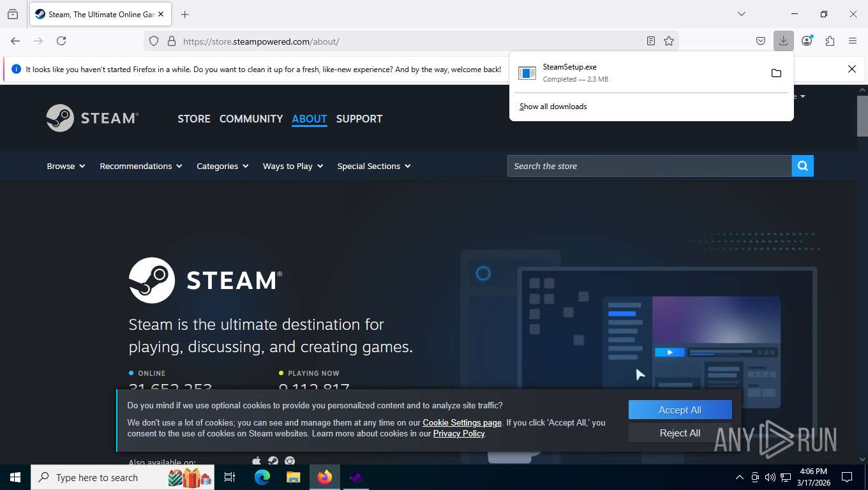Open the SUPPORT menu
Viewport: 868px width, 490px height.
point(359,119)
